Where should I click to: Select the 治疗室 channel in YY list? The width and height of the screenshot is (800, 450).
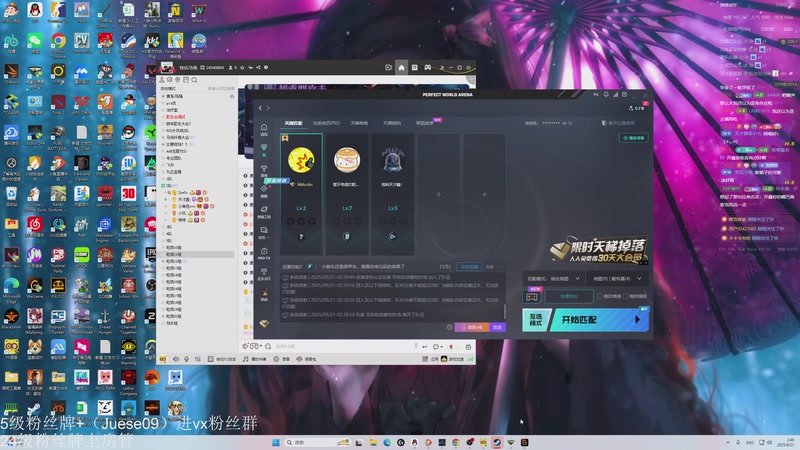[x=172, y=110]
